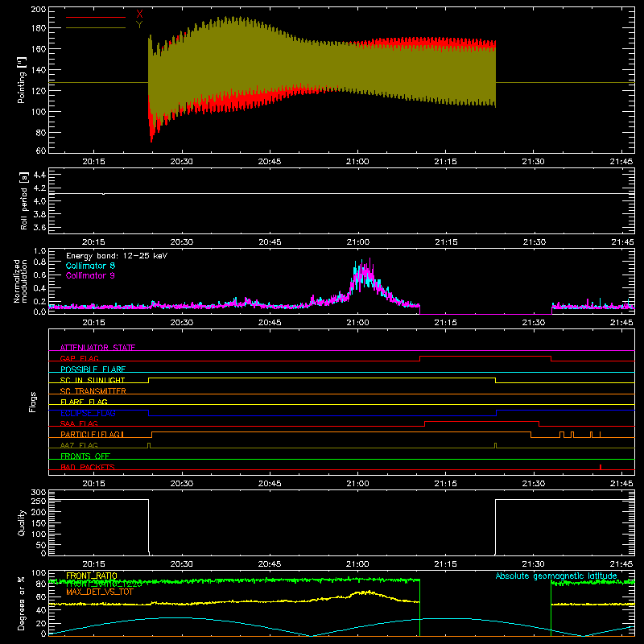Click the olive Y legend label
644x644 pixels.
[139, 25]
